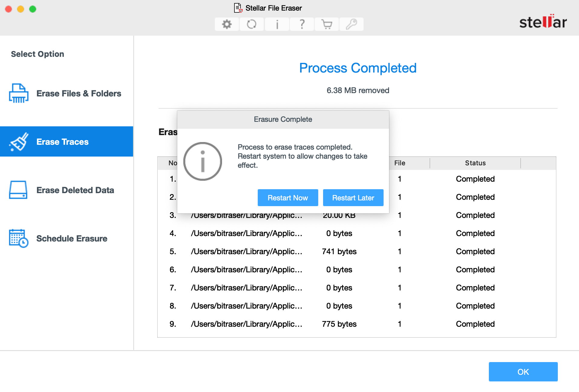Click Restart Later button
The image size is (579, 392).
coord(353,198)
